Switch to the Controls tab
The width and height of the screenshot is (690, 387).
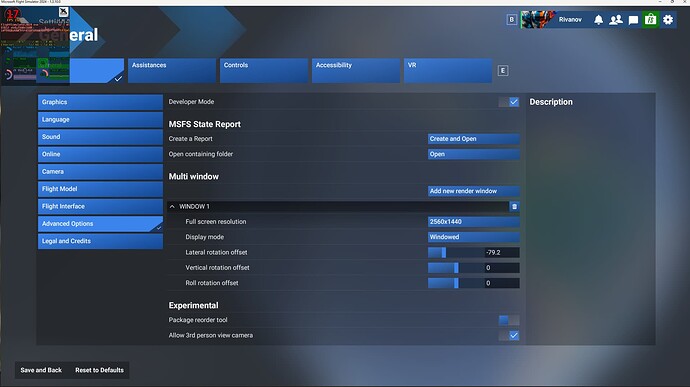tap(264, 70)
